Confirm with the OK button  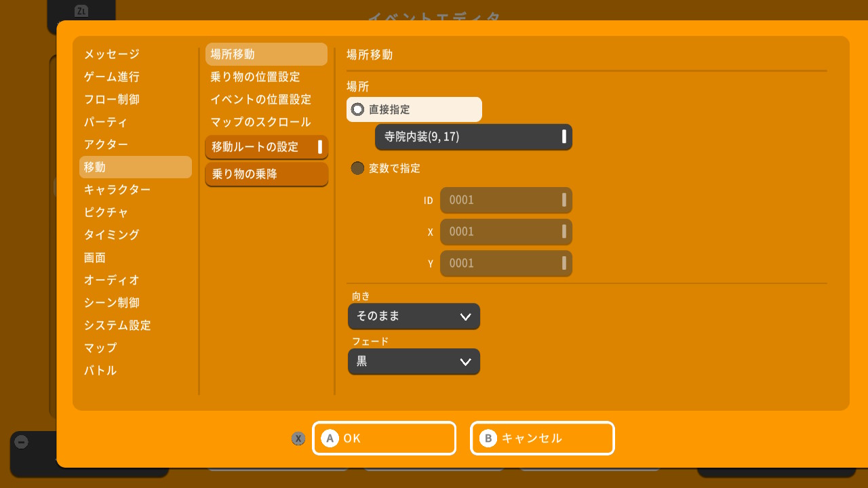(x=384, y=438)
